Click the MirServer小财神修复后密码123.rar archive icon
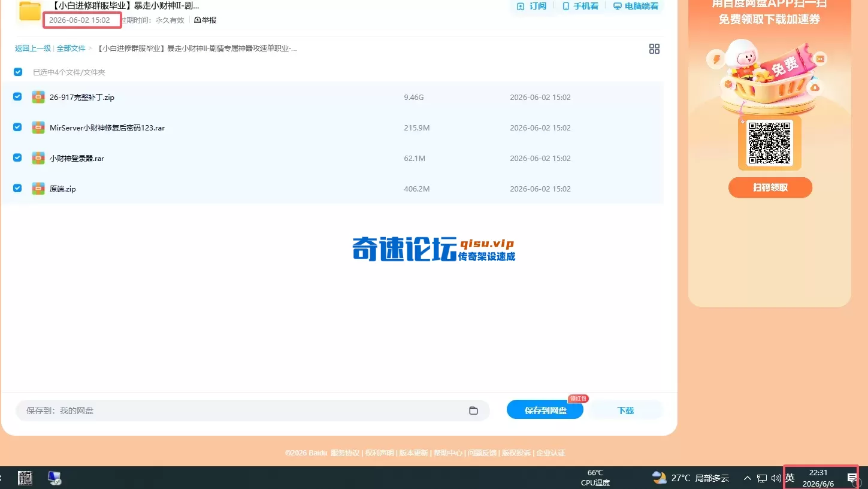868x489 pixels. click(x=38, y=127)
